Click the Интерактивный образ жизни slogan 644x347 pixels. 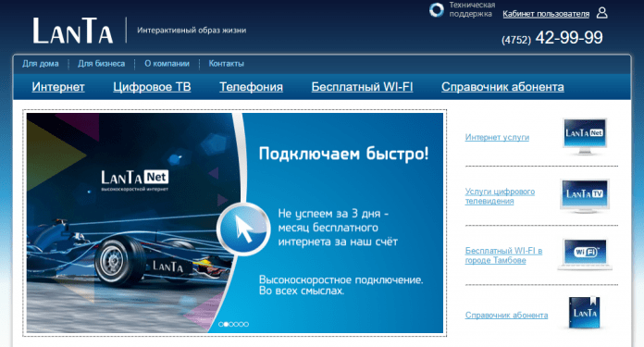point(192,30)
